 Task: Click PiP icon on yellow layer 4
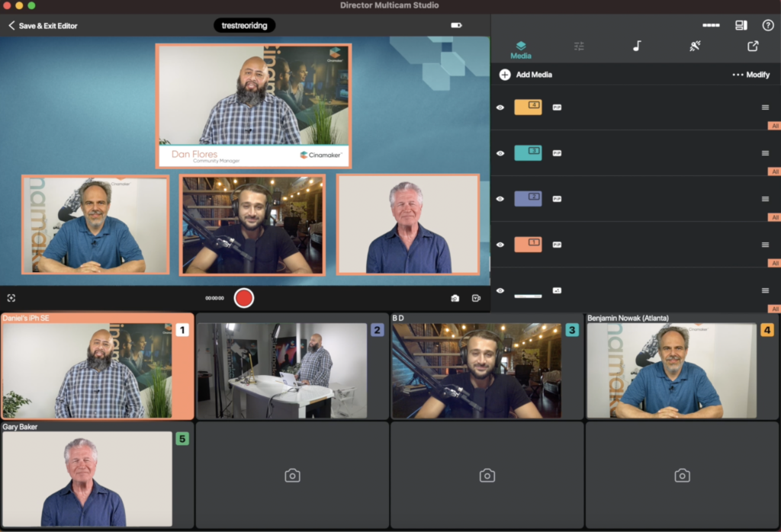tap(557, 107)
